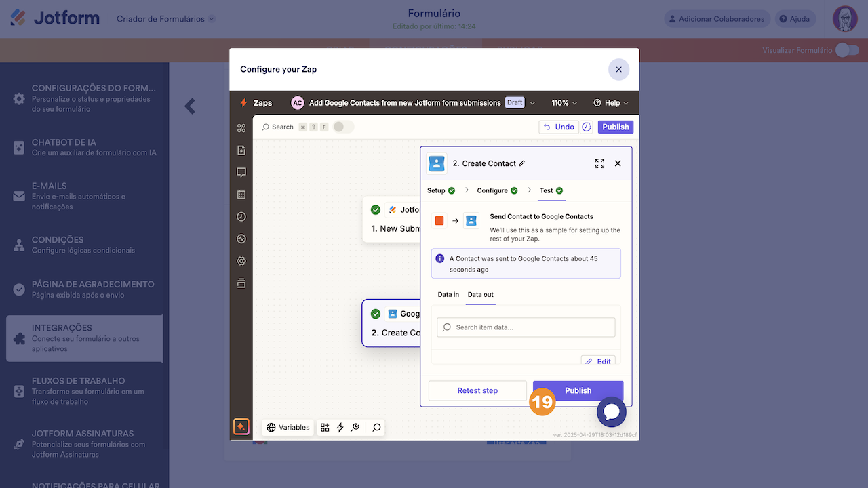Expand the 110% zoom dropdown

click(x=564, y=103)
